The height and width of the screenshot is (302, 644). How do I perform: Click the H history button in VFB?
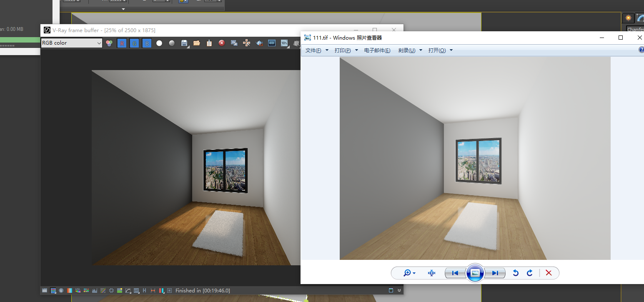click(145, 290)
